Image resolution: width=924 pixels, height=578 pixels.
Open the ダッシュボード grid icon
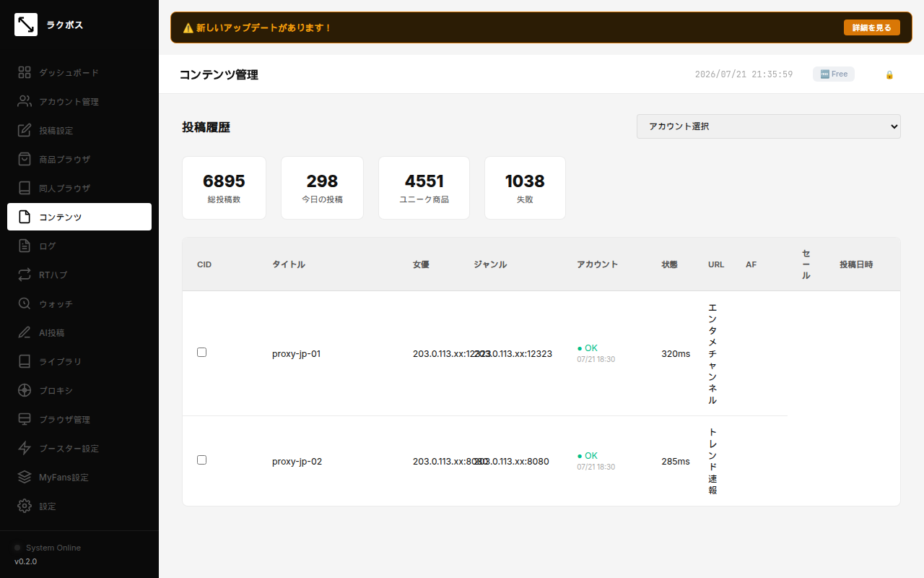point(25,72)
